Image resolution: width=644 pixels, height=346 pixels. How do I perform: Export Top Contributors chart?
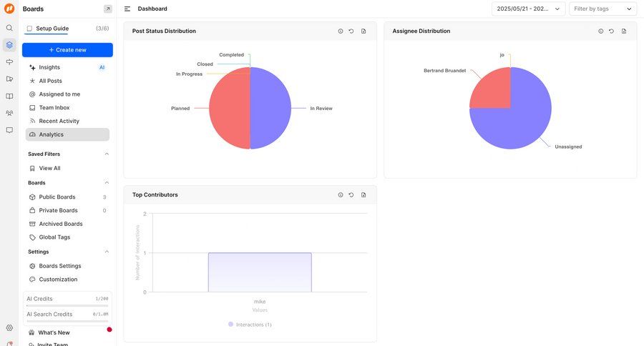(x=364, y=195)
